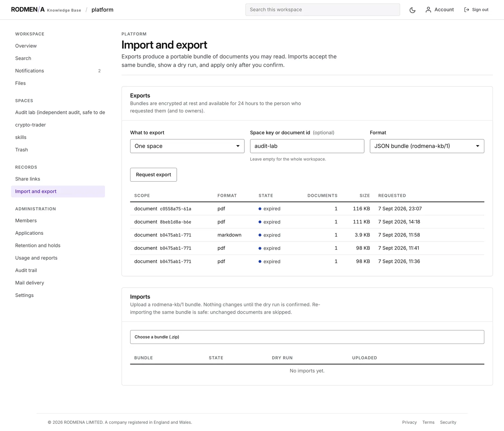Click the space key field containing audit-lab
The height and width of the screenshot is (431, 504).
coord(307,146)
